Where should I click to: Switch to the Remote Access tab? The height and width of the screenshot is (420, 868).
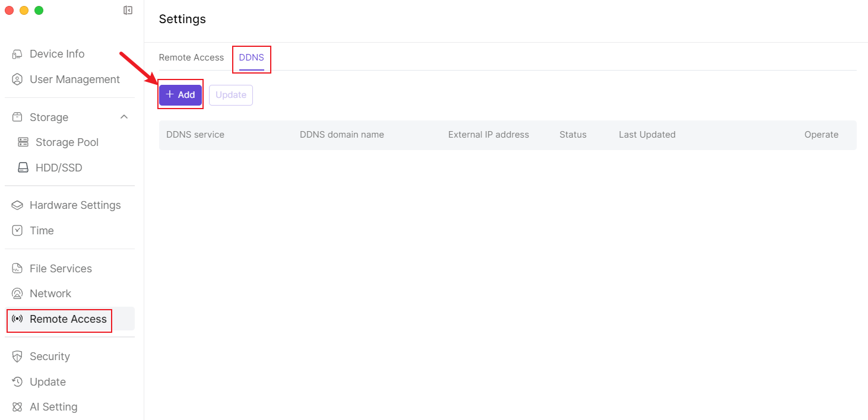pos(191,58)
